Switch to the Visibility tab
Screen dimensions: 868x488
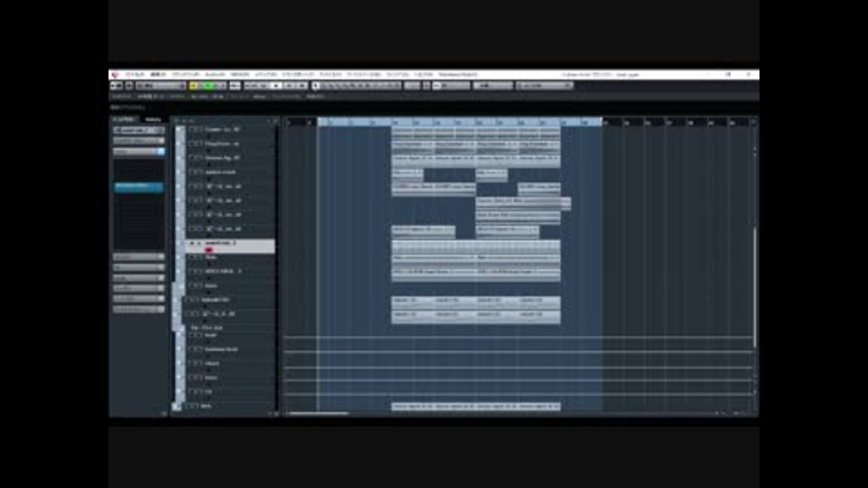[153, 119]
